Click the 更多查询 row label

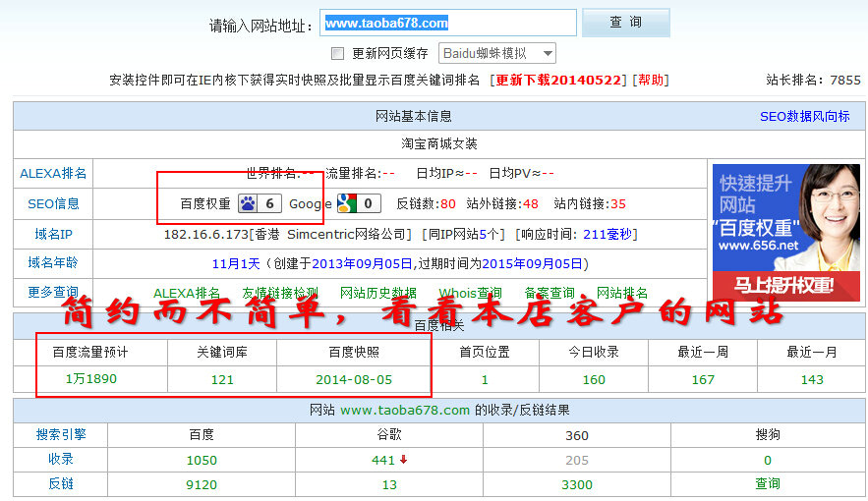coord(53,292)
